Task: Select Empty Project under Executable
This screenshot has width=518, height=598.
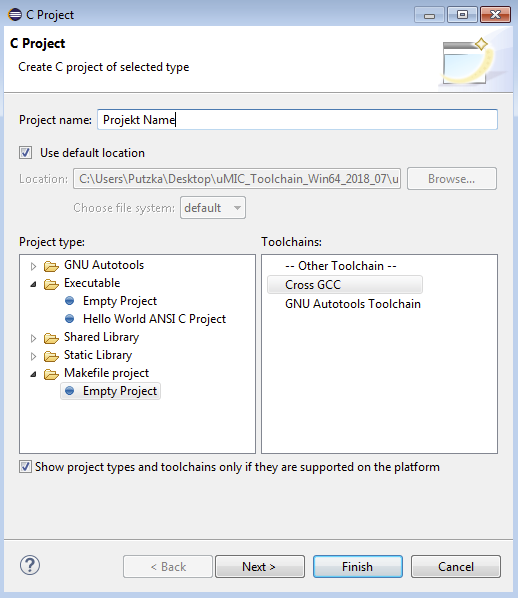Action: [x=120, y=301]
